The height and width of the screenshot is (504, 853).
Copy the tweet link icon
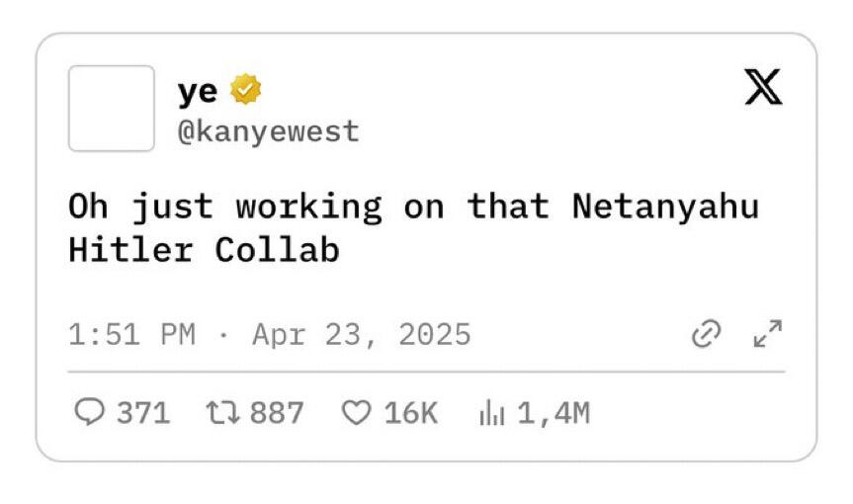(706, 333)
